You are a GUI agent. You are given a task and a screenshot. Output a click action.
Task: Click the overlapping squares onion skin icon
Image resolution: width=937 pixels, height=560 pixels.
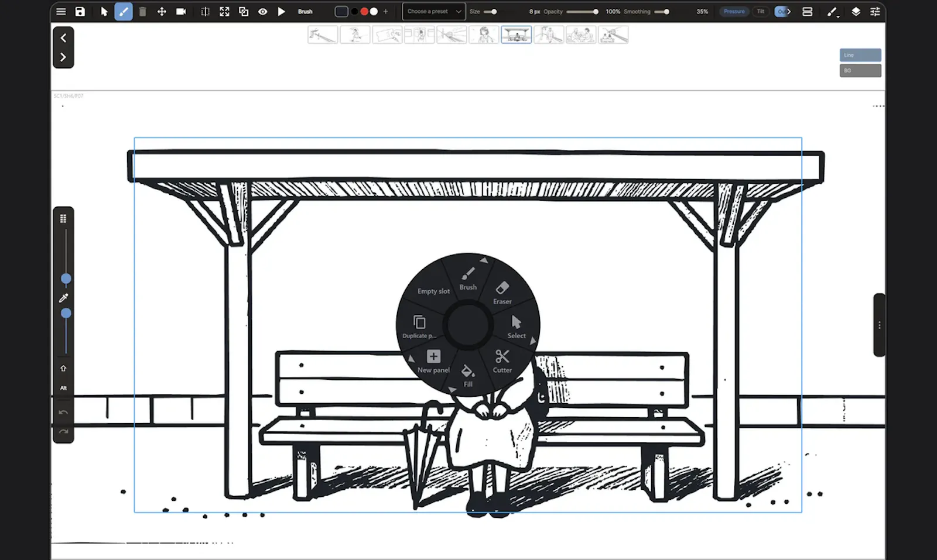tap(244, 12)
